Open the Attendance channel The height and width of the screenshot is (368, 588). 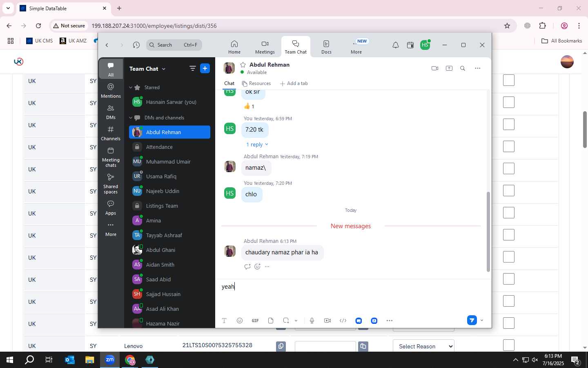(169, 147)
